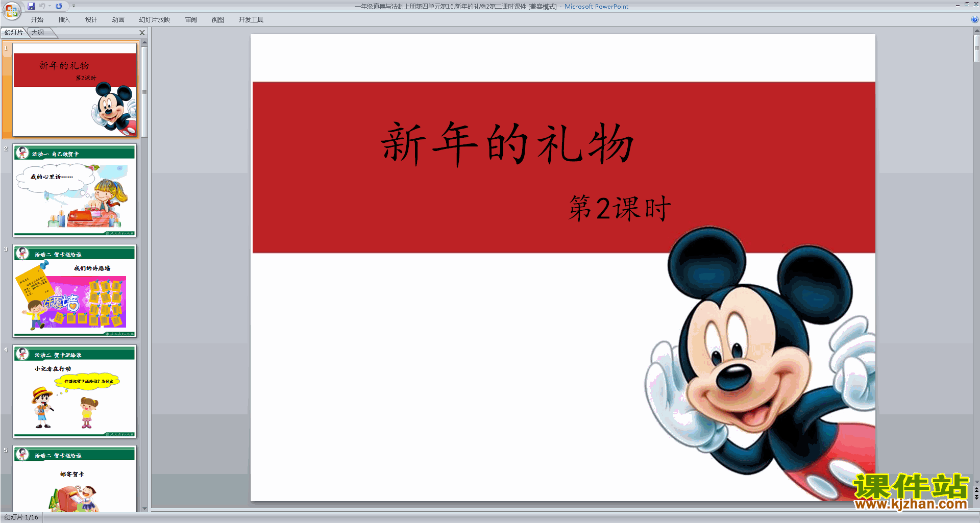Switch to the 设计 ribbon tab
This screenshot has width=980, height=523.
click(91, 19)
